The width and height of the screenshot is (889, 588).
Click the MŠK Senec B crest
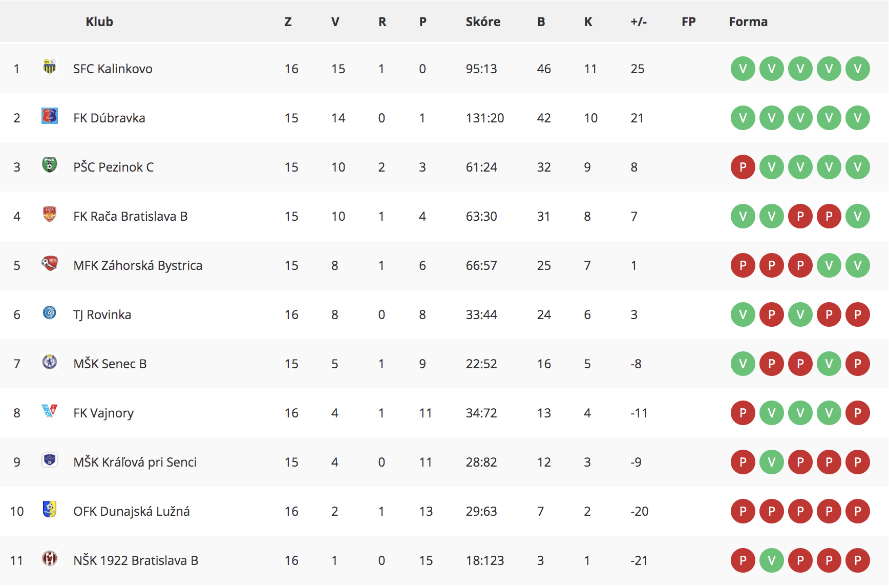(50, 362)
